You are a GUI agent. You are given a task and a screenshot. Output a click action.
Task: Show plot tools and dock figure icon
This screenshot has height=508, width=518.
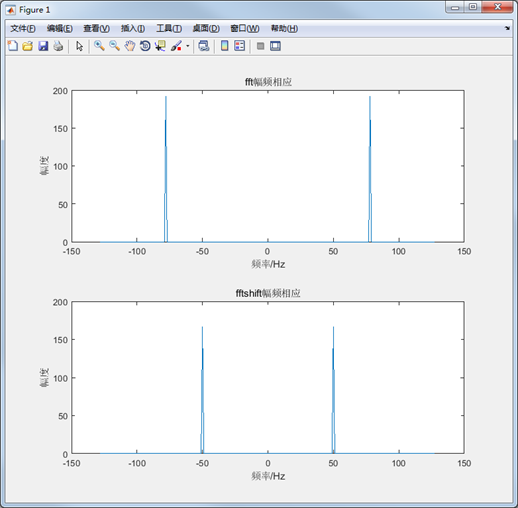point(275,46)
